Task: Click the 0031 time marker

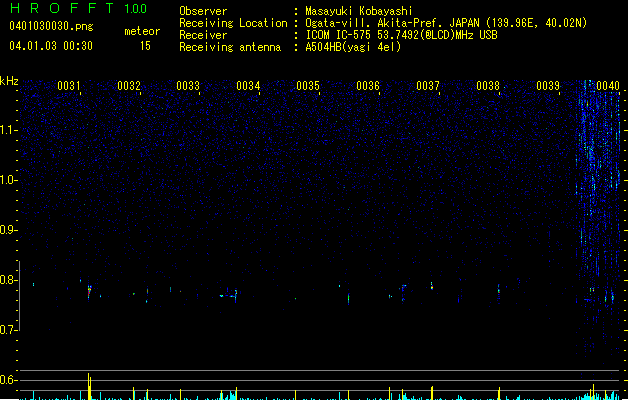Action: (69, 85)
